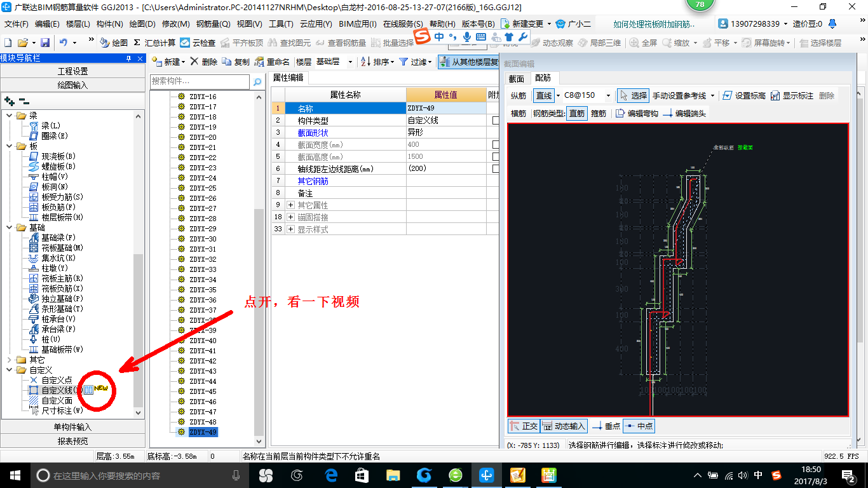
Task: Click the magnifier search icon
Action: (257, 82)
